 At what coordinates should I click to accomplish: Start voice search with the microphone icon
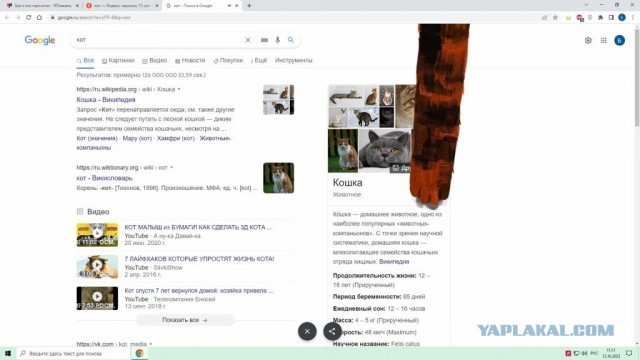click(278, 40)
